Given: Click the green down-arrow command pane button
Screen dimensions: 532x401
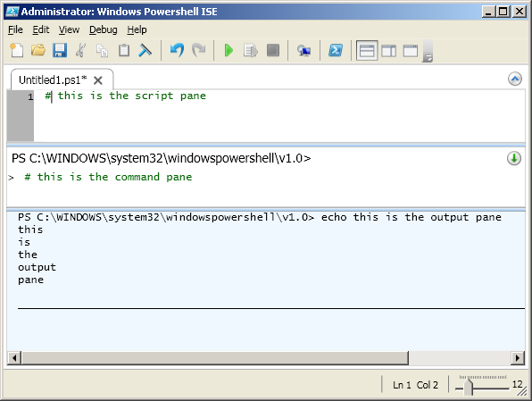Looking at the screenshot, I should (514, 158).
